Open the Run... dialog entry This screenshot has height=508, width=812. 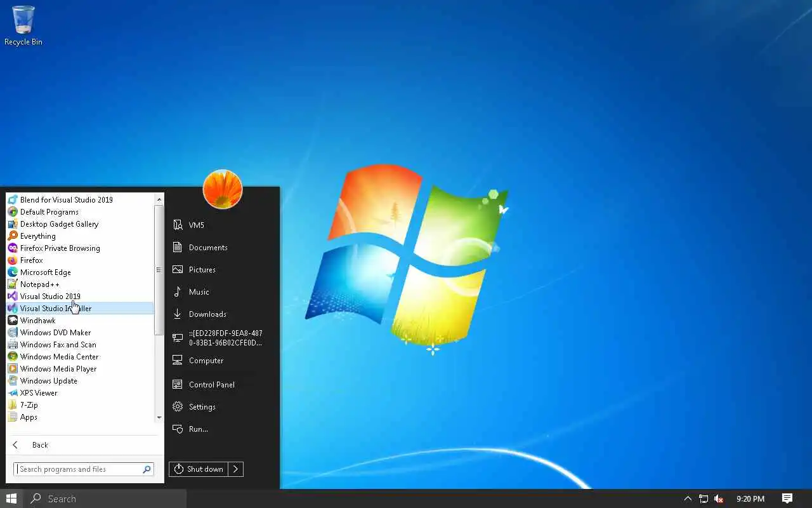(x=222, y=429)
